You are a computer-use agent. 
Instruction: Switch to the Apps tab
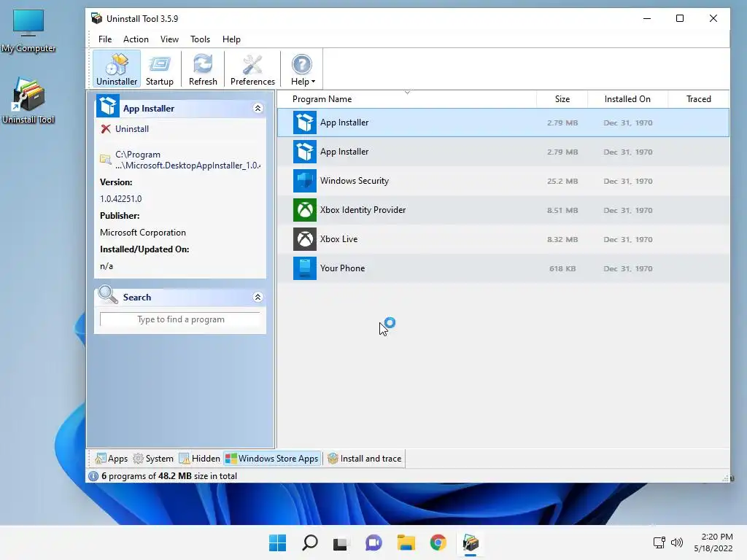112,459
